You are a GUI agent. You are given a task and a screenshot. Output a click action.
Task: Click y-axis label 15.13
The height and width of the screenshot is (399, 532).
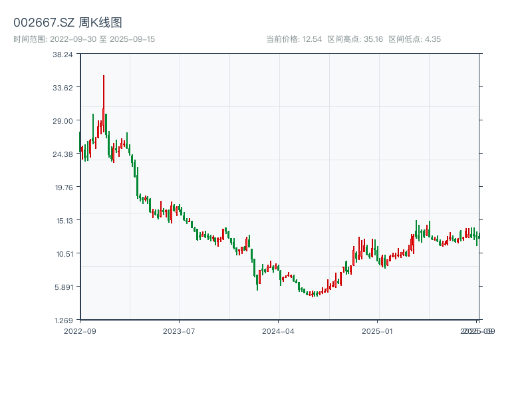(x=65, y=221)
